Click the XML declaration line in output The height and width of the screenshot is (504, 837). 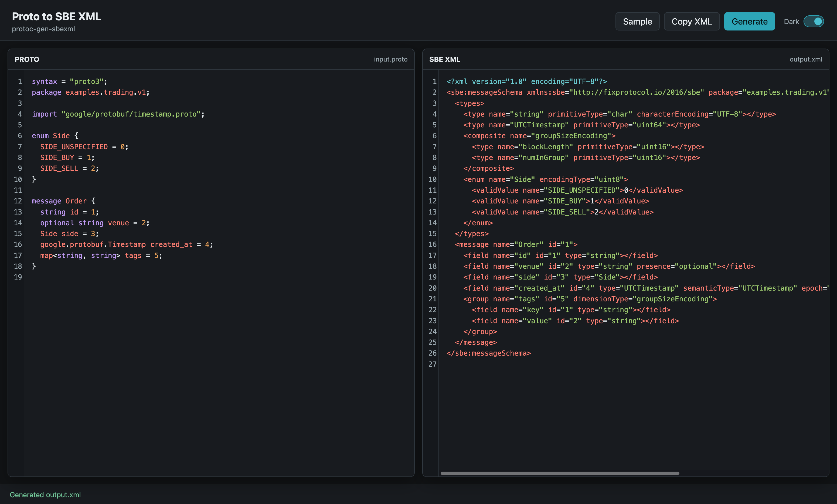(x=527, y=81)
